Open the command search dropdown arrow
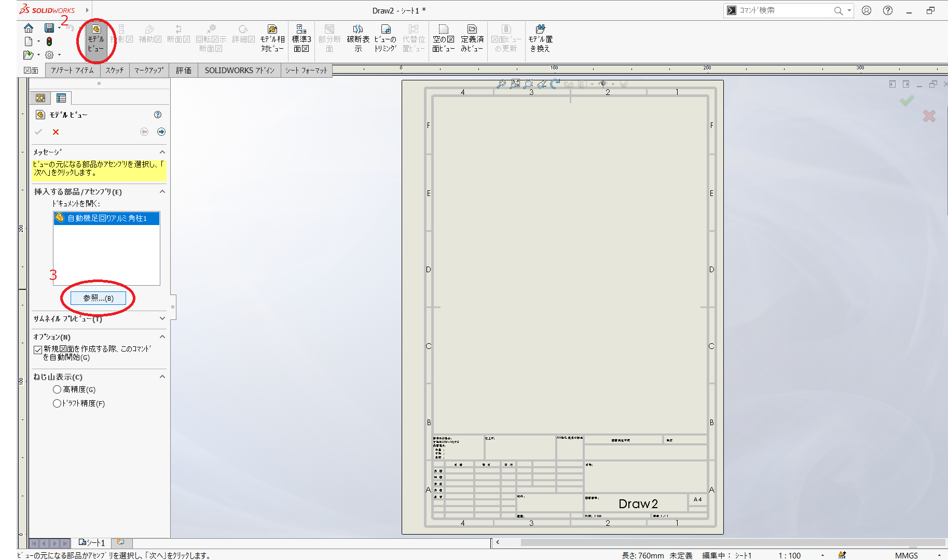The image size is (948, 560). (x=849, y=10)
